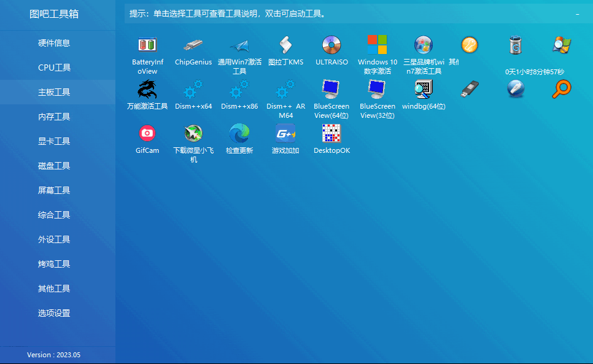
Task: Launch BlueScreenView(64位) monitor icon
Action: [331, 89]
